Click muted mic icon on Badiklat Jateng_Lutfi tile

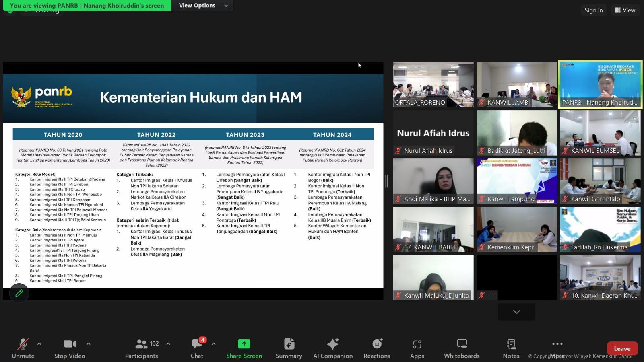coord(482,151)
